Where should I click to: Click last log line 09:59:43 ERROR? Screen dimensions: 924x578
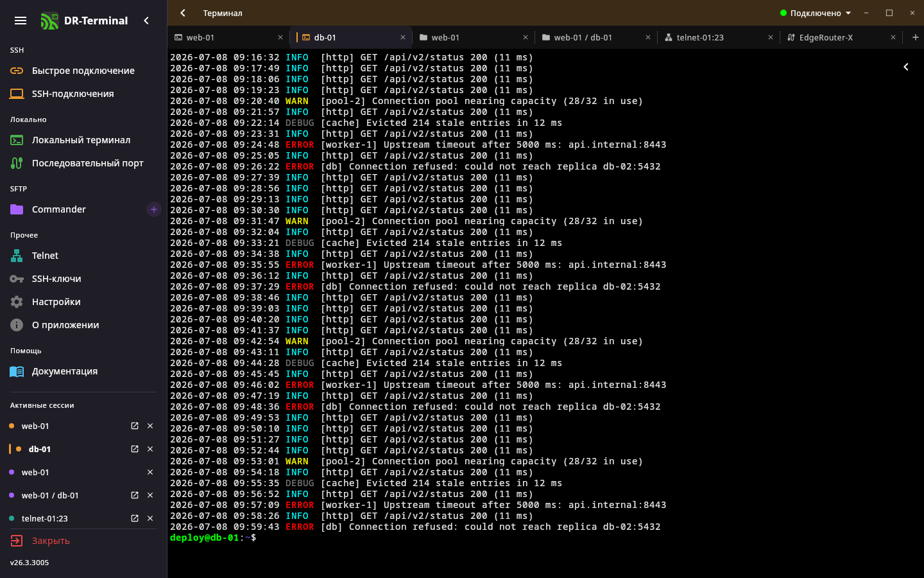tap(415, 527)
